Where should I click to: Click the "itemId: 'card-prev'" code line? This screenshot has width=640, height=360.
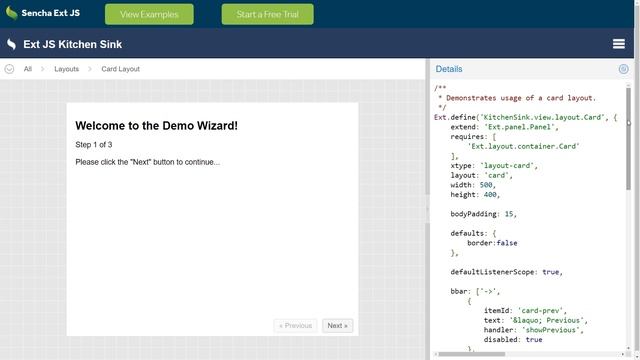[x=525, y=311]
